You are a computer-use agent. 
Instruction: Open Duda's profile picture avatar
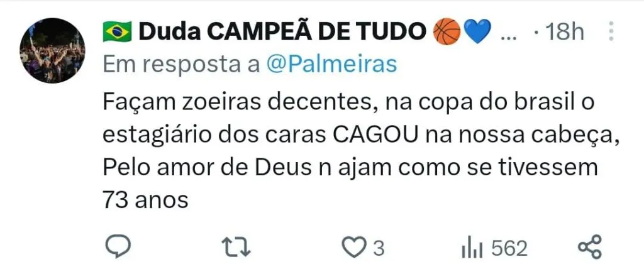(52, 50)
